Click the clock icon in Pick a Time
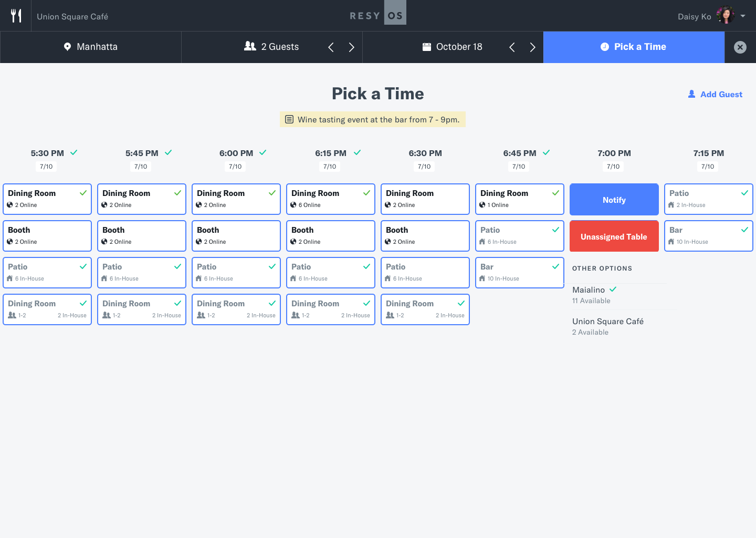 [605, 47]
